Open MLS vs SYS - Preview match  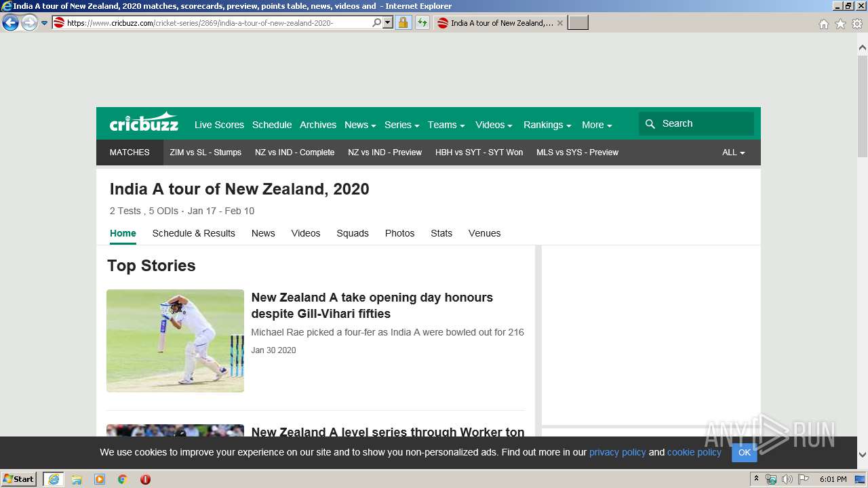pos(578,152)
